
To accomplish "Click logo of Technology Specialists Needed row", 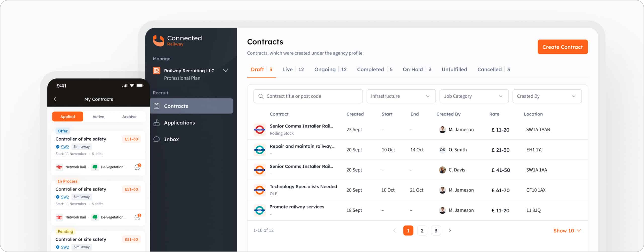I will pyautogui.click(x=260, y=190).
